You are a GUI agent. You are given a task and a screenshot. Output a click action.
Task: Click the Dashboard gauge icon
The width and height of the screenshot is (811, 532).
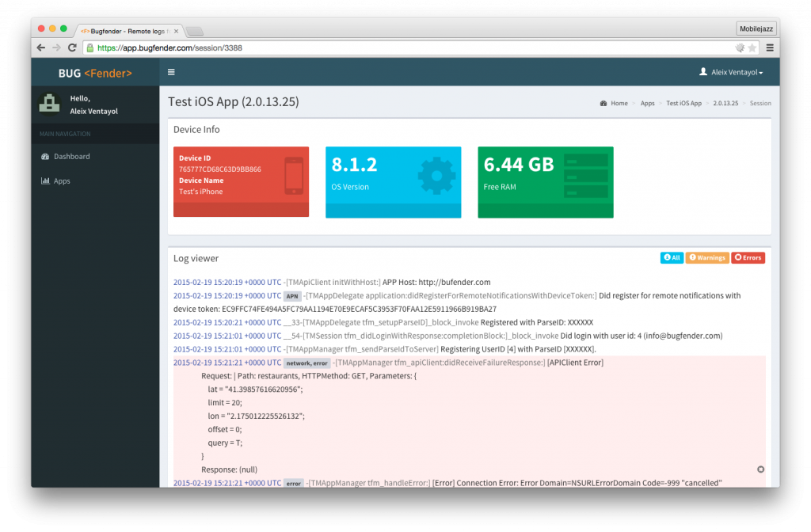tap(45, 157)
